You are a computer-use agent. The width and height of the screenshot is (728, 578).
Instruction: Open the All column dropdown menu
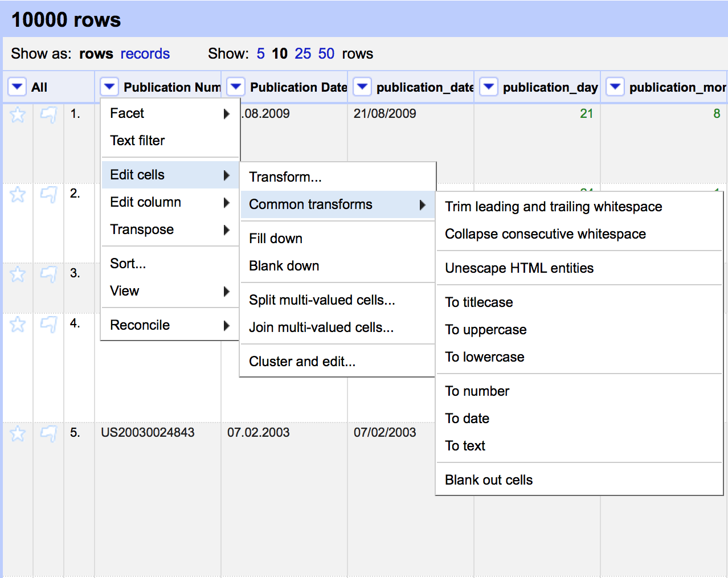click(x=17, y=87)
